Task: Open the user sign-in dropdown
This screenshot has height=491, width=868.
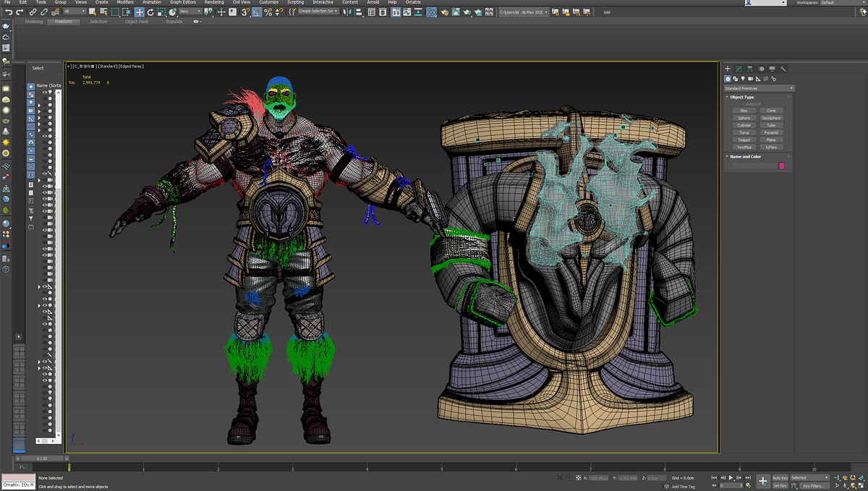Action: [x=765, y=3]
